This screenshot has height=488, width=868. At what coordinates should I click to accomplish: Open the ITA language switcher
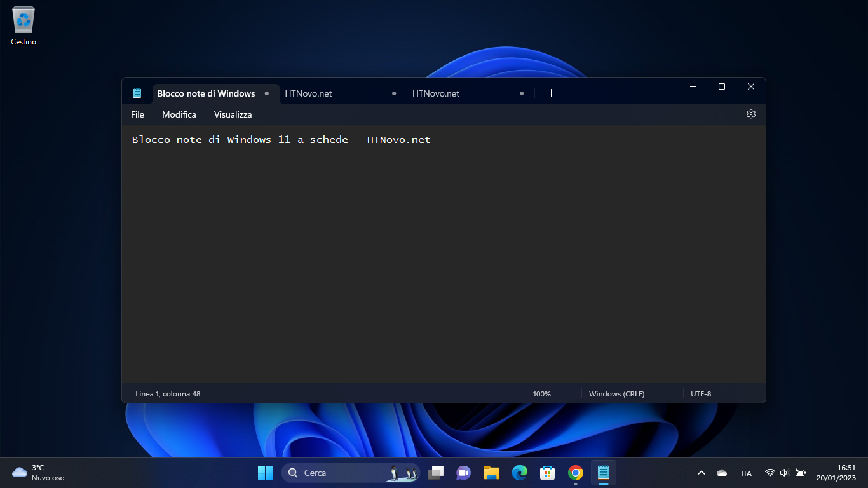tap(746, 473)
